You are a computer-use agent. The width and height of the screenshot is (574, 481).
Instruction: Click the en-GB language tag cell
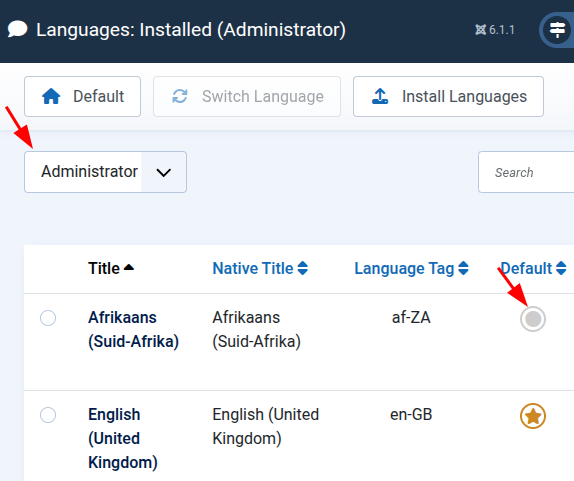tap(411, 415)
